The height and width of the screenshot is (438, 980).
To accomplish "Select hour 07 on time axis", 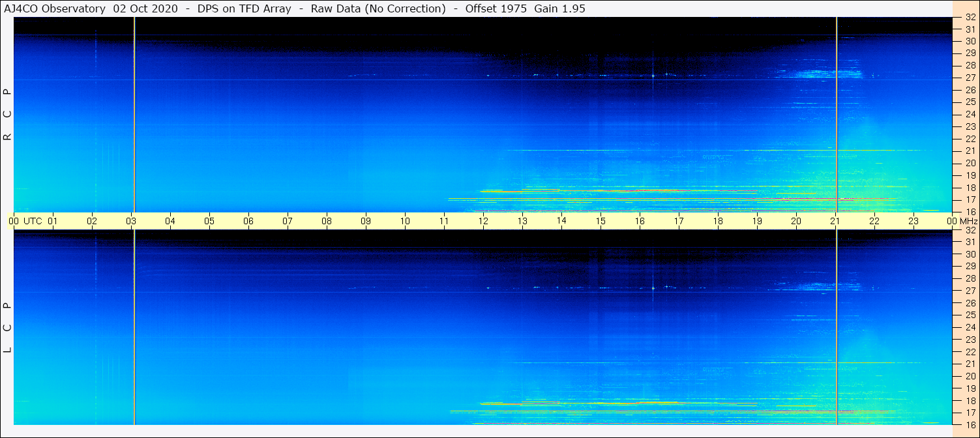I will click(x=288, y=221).
